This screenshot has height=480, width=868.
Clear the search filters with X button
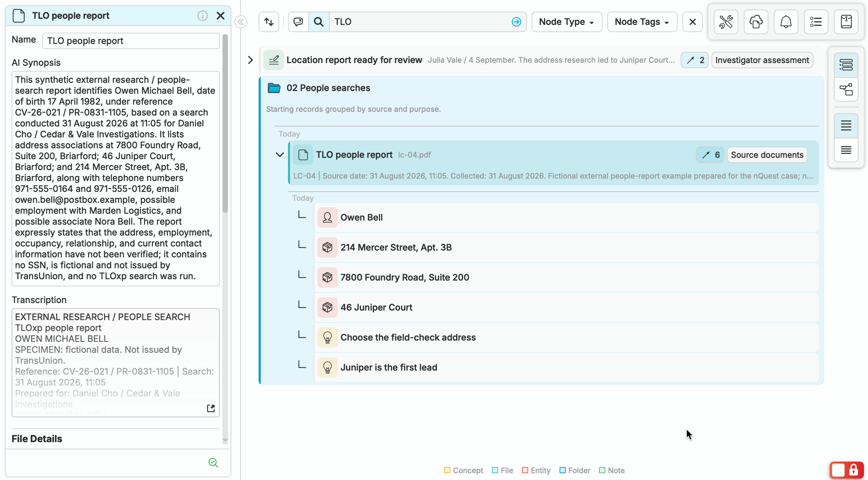(x=693, y=22)
